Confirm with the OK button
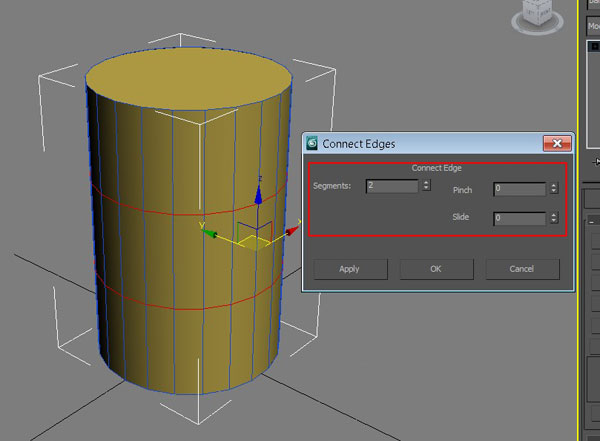 pos(435,269)
